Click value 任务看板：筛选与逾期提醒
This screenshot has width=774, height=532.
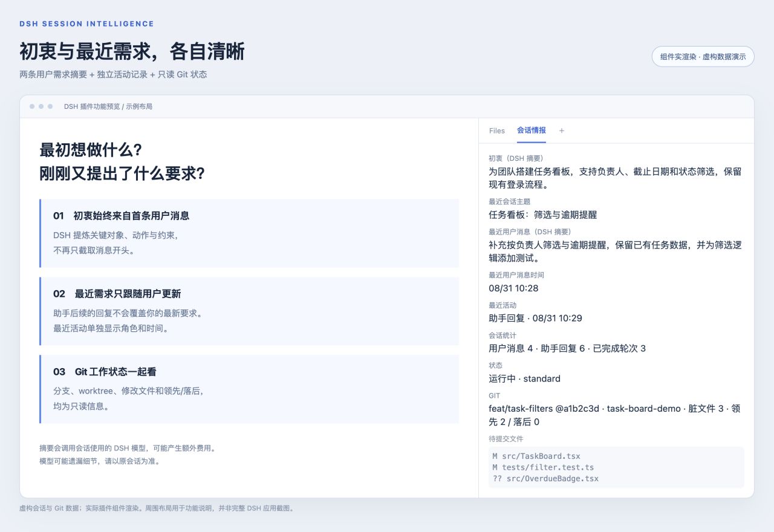click(543, 215)
